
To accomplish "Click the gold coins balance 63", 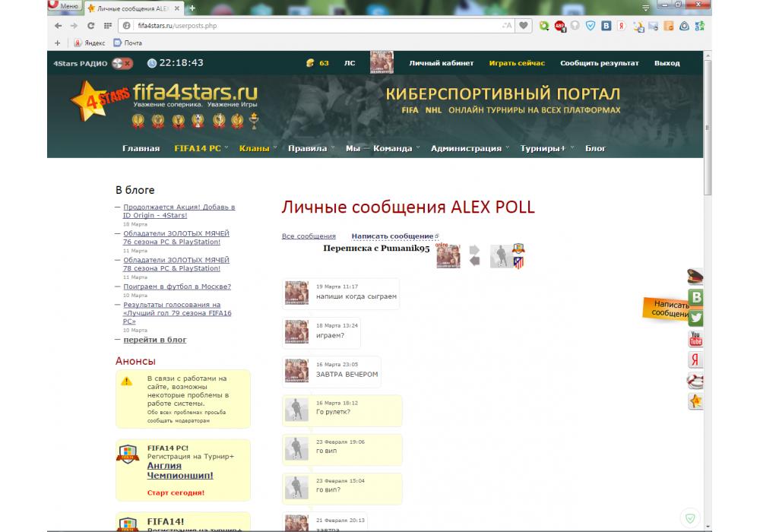I will pyautogui.click(x=318, y=63).
